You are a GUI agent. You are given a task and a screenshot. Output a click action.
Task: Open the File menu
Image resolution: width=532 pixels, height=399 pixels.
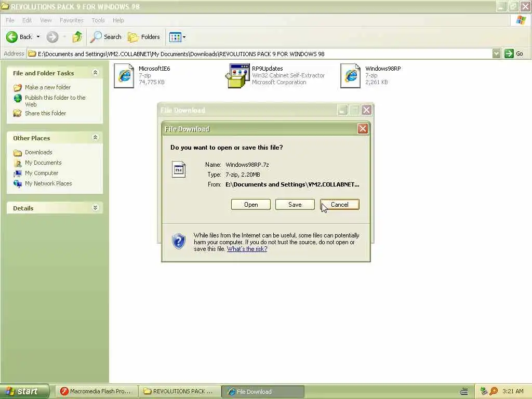pyautogui.click(x=10, y=20)
